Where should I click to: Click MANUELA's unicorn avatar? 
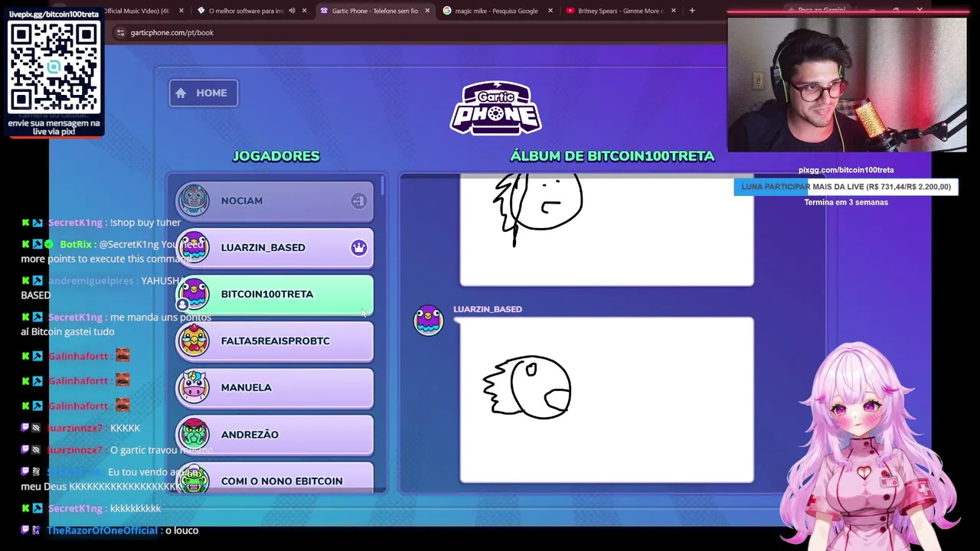tap(194, 387)
